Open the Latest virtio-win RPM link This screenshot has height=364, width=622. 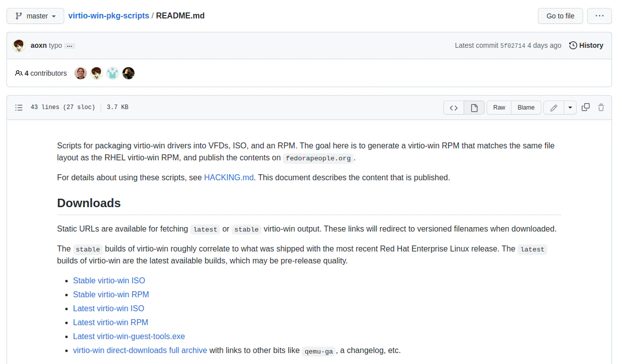coord(111,322)
